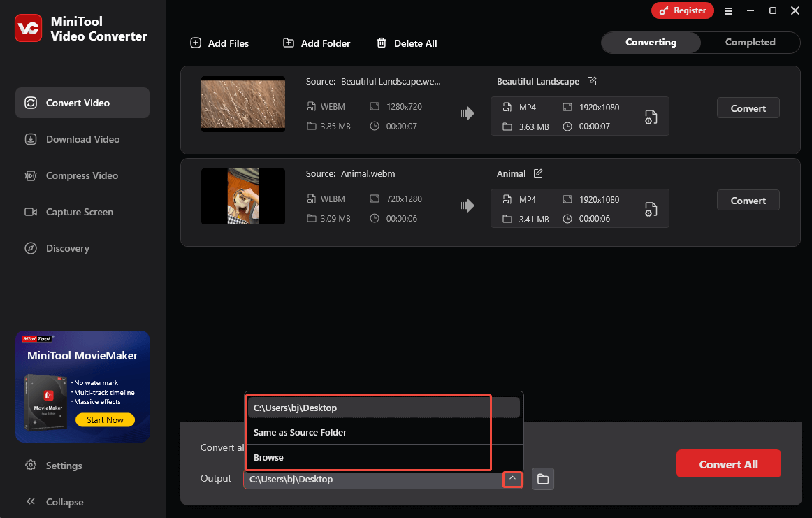The image size is (812, 518).
Task: Click the MiniTool Video Converter logo icon
Action: click(x=29, y=28)
